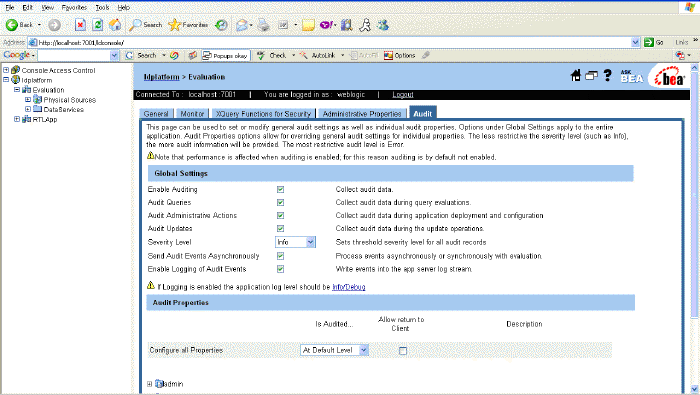
Task: Select the Audit tab
Action: [423, 113]
